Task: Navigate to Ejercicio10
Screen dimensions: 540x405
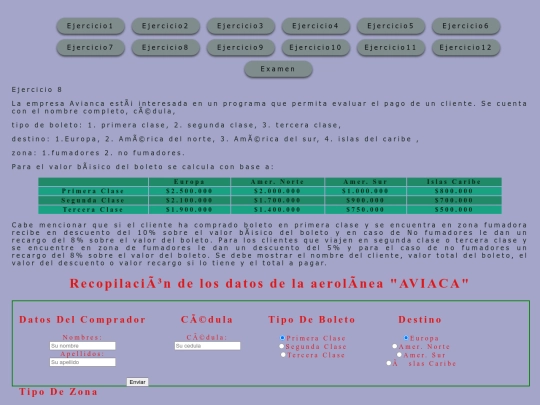Action: pos(315,48)
